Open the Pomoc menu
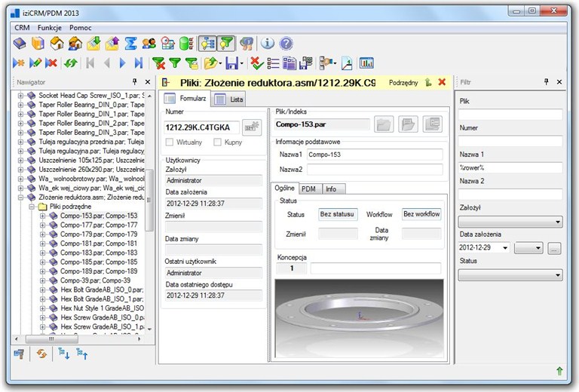579x392 pixels. (80, 28)
